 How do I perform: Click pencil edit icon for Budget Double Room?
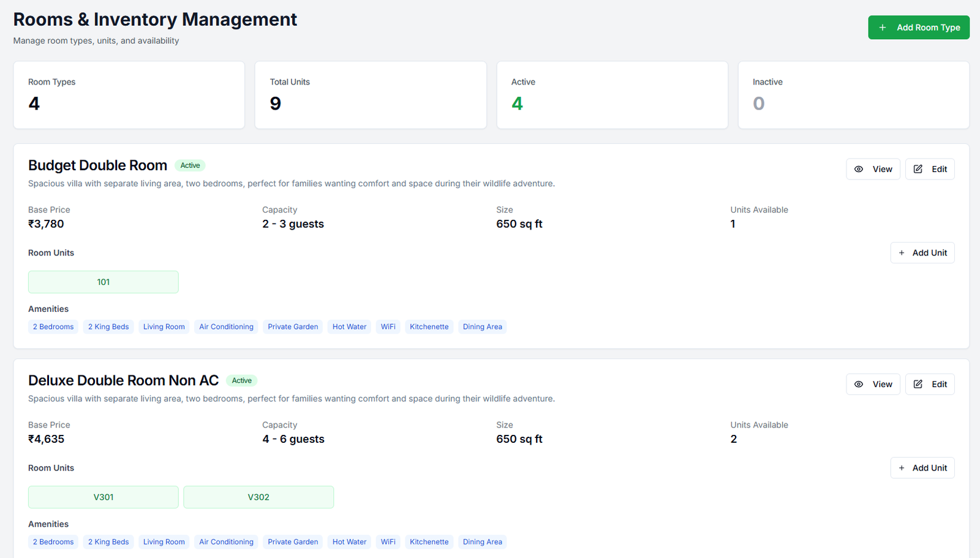click(x=918, y=169)
